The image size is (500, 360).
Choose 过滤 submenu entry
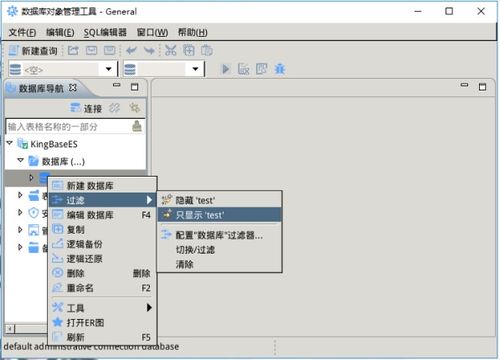tap(103, 200)
